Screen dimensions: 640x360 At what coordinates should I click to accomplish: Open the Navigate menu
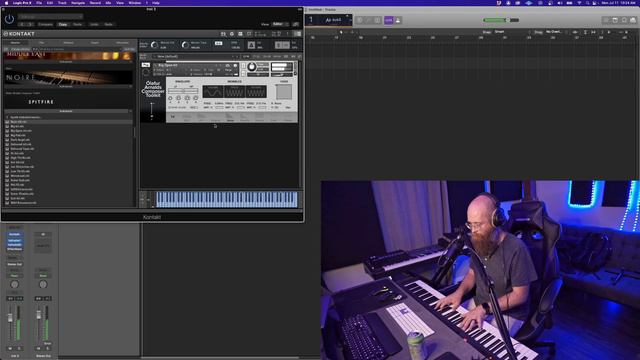coord(78,3)
